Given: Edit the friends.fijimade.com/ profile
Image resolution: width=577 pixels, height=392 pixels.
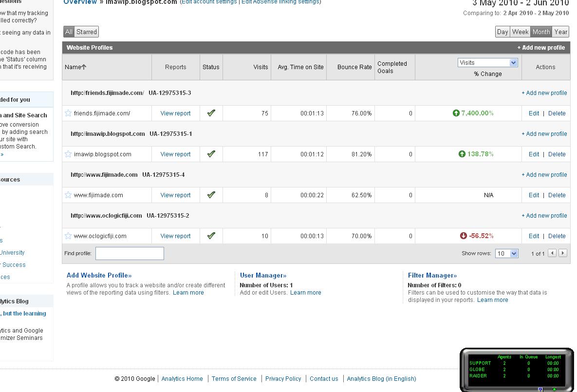Looking at the screenshot, I should click(x=534, y=113).
